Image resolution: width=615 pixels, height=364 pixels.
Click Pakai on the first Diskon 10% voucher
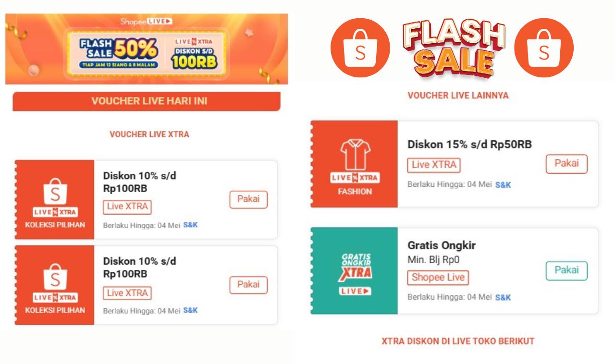(x=248, y=200)
